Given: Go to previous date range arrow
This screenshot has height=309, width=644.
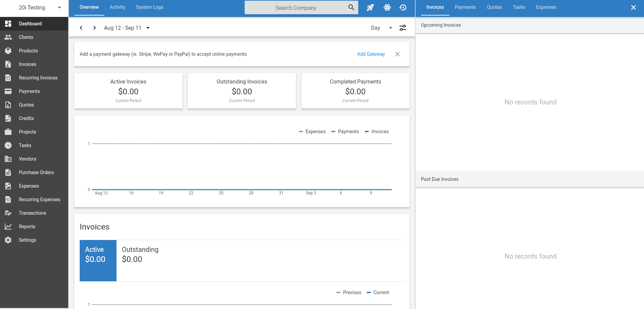Looking at the screenshot, I should (x=81, y=28).
